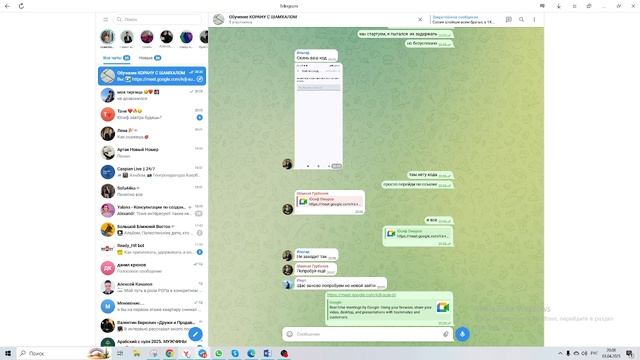This screenshot has width=640, height=360.
Task: Open the 'данил крюков' chat
Action: 152,268
